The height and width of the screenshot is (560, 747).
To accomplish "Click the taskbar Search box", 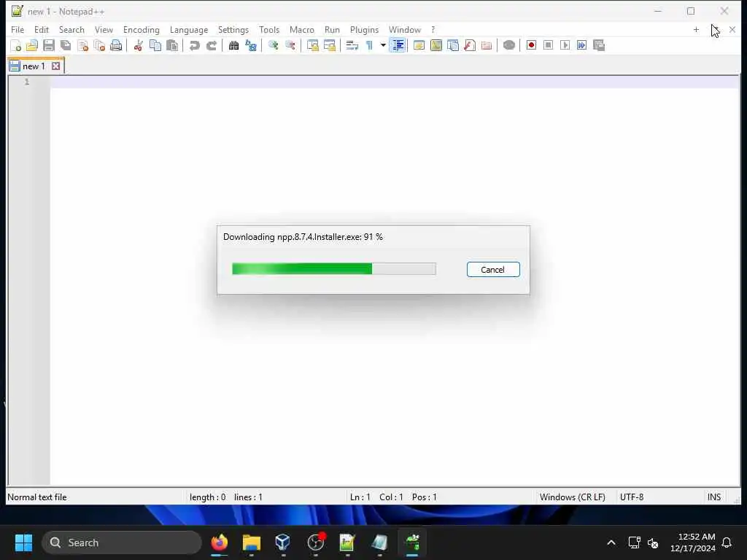I will 122,542.
